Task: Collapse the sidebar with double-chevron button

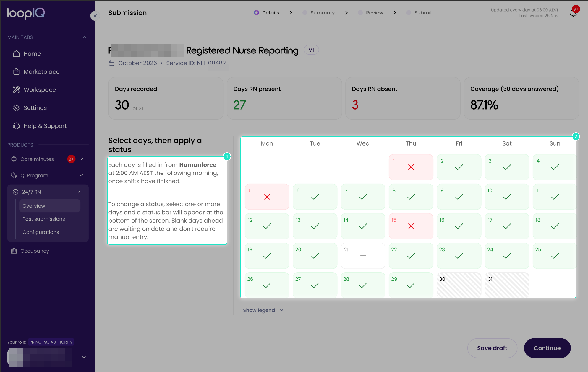Action: pyautogui.click(x=95, y=16)
